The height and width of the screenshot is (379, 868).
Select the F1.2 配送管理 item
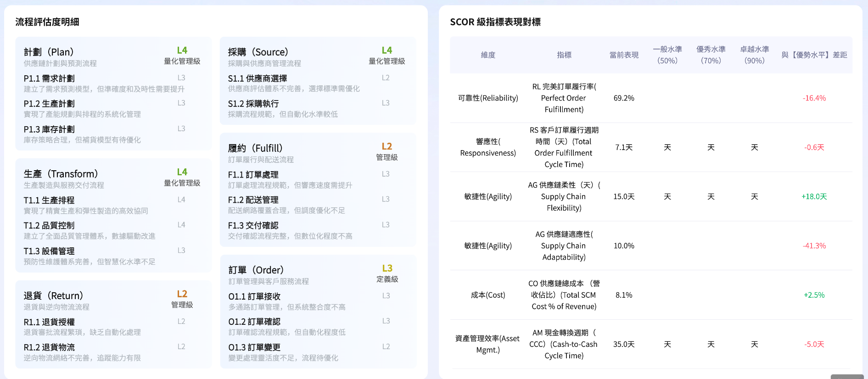pos(317,205)
